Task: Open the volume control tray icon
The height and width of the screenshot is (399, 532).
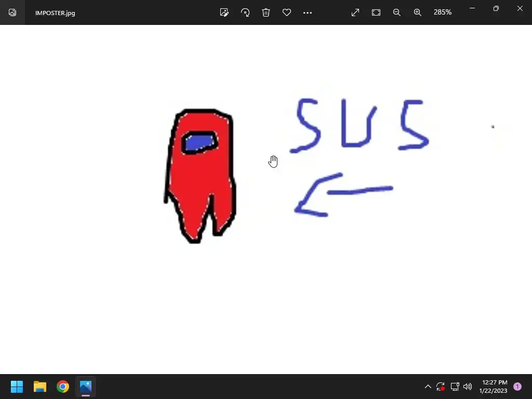Action: [x=468, y=387]
